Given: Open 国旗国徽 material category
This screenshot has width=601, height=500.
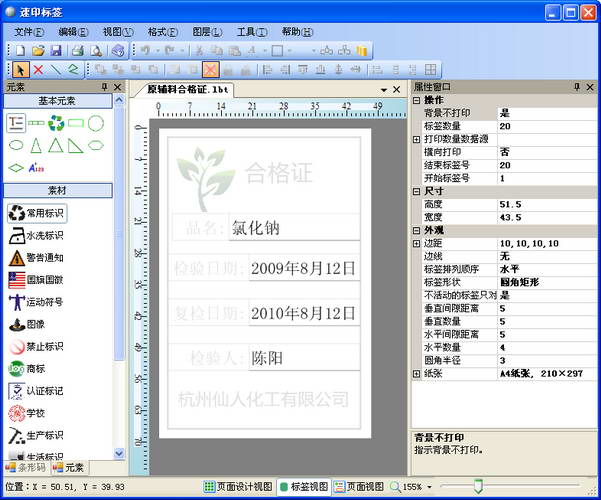Looking at the screenshot, I should 36,280.
